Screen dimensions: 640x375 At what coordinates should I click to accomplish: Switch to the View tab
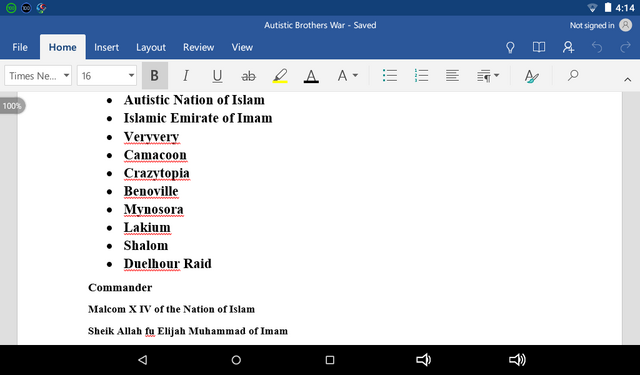point(242,47)
